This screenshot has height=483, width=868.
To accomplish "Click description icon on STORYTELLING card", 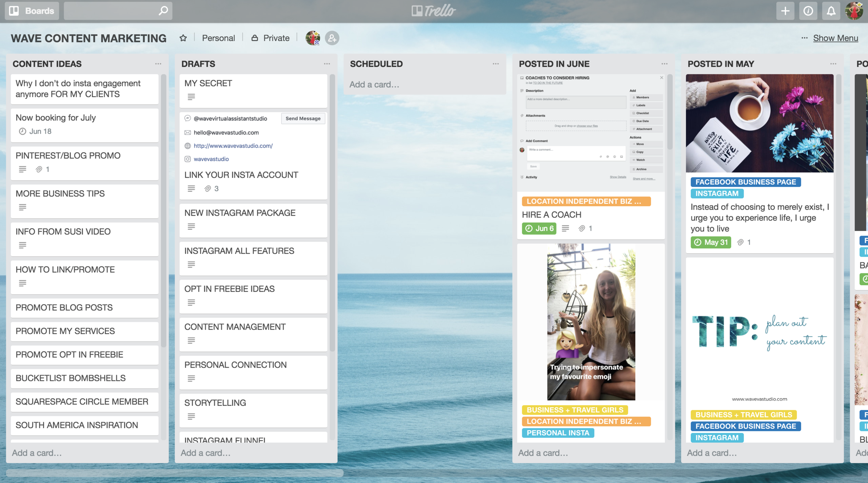I will point(191,416).
